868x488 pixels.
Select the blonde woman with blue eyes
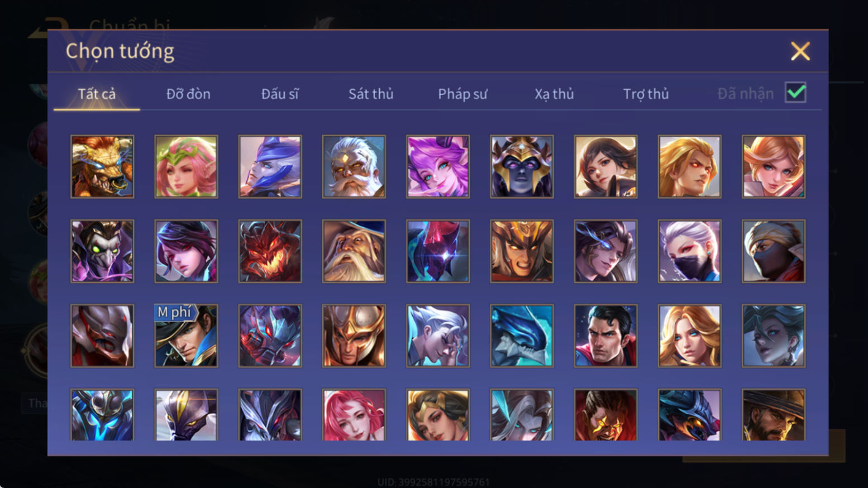[x=689, y=336]
